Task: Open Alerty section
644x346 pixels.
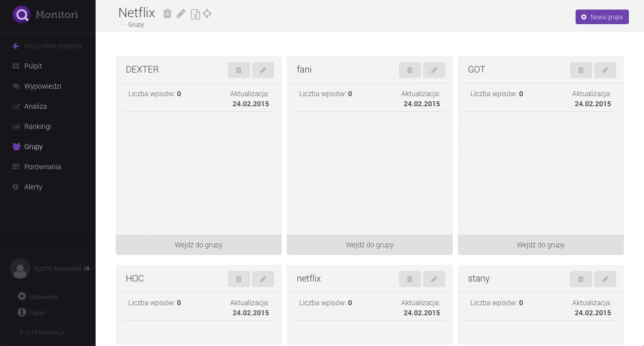Action: click(x=27, y=187)
